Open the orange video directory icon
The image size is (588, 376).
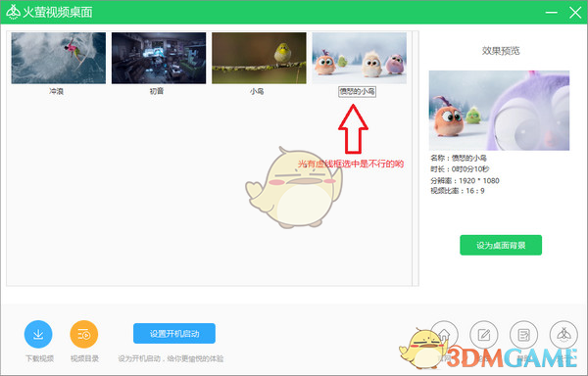click(84, 334)
